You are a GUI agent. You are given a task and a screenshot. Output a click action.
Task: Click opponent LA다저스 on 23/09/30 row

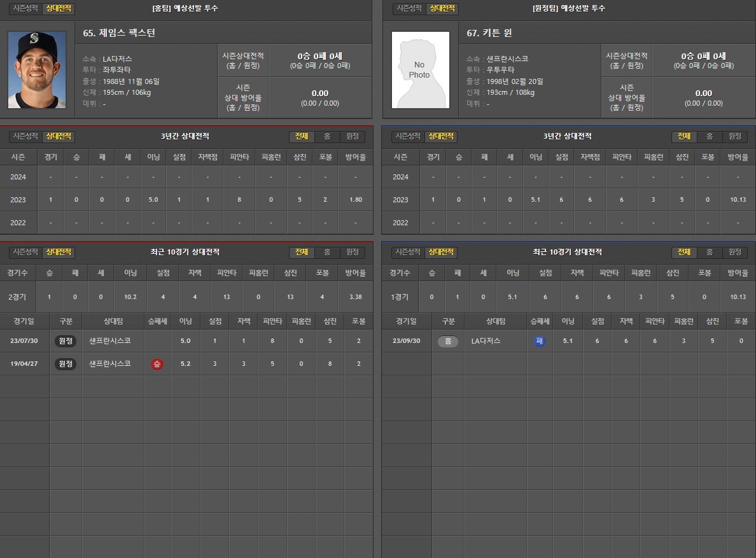(x=486, y=340)
